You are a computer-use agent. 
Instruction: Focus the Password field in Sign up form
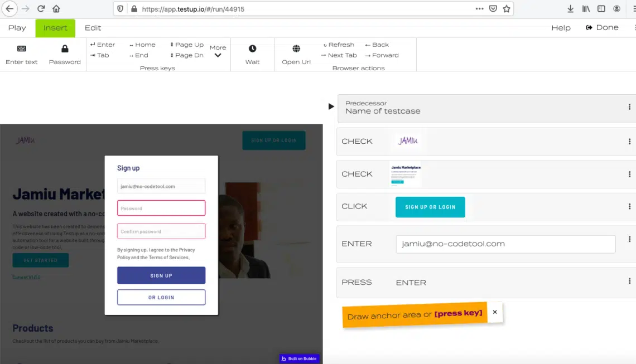[x=161, y=208]
